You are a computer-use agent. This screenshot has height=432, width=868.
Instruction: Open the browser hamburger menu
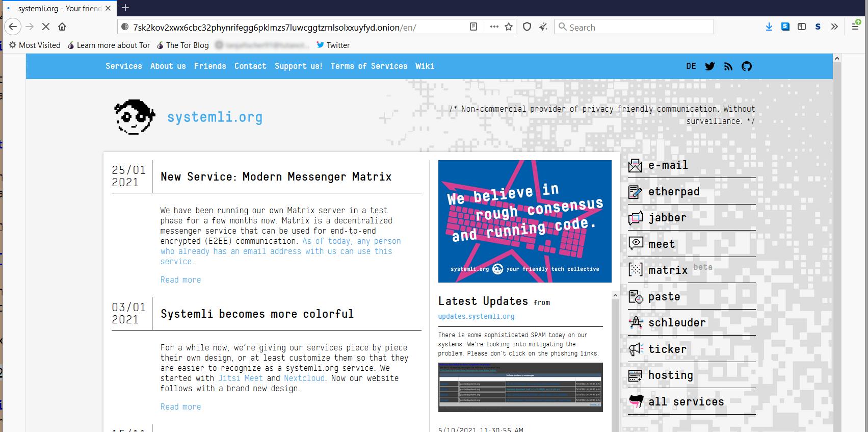855,27
